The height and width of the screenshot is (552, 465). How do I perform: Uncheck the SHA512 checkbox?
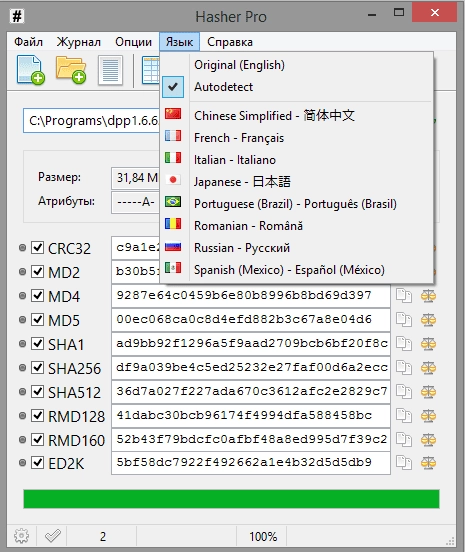pyautogui.click(x=37, y=391)
